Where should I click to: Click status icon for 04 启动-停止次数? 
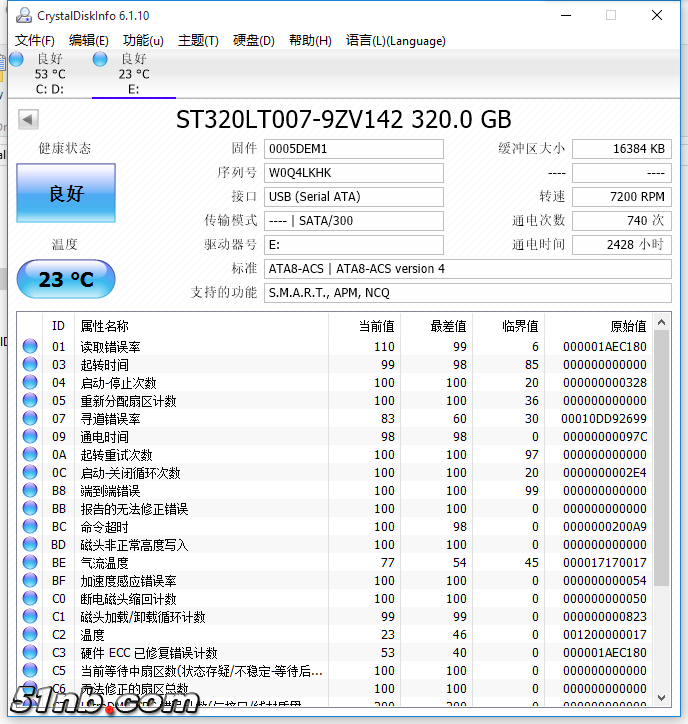tap(30, 382)
